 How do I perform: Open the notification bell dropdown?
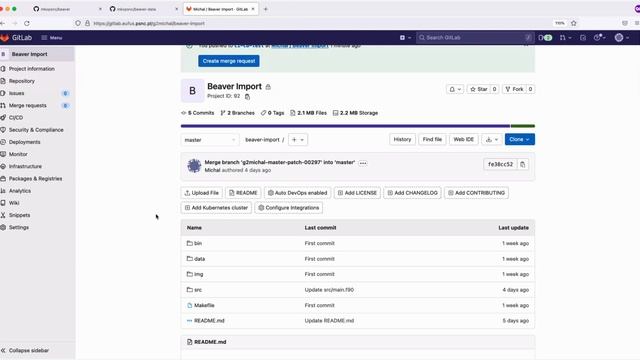455,89
